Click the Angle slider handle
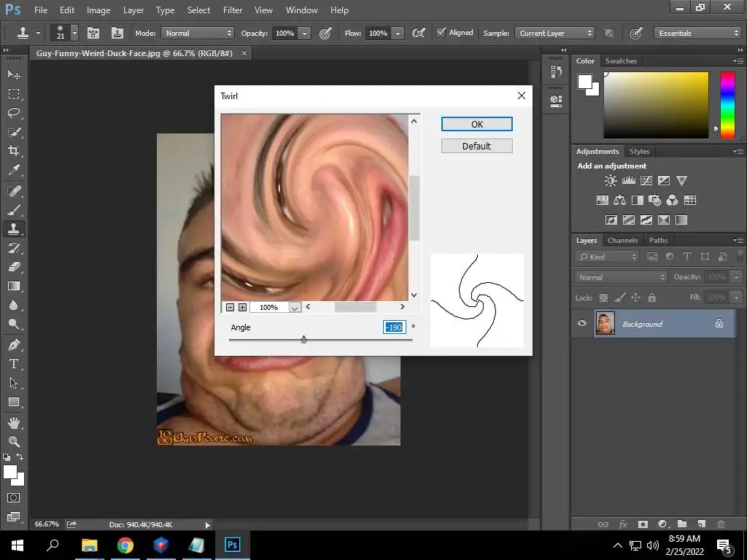The width and height of the screenshot is (747, 560). (x=303, y=339)
